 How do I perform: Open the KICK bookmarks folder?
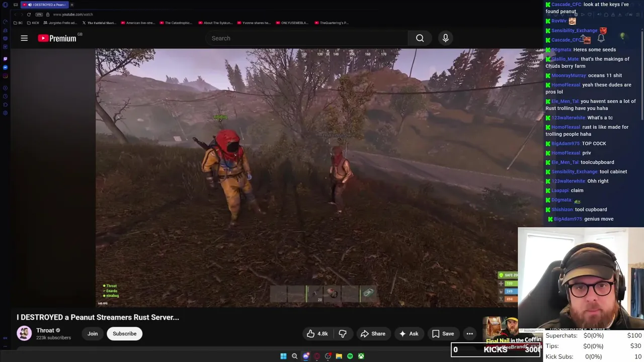coord(33,23)
